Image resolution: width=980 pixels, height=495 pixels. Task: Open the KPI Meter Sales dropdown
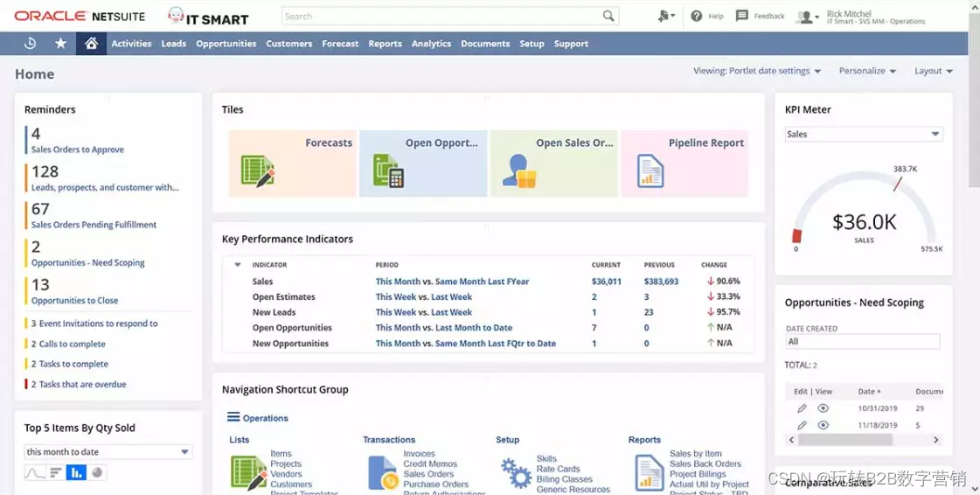point(864,134)
